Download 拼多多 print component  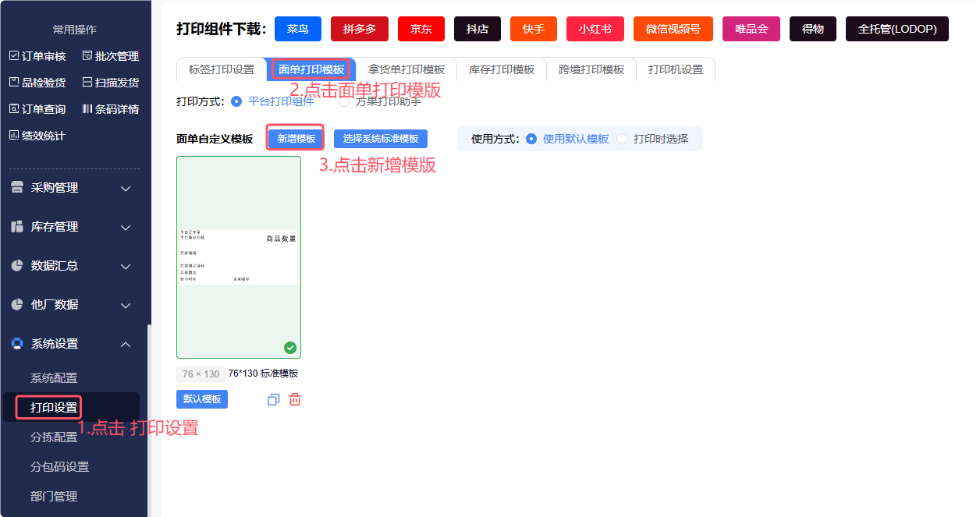(x=360, y=29)
